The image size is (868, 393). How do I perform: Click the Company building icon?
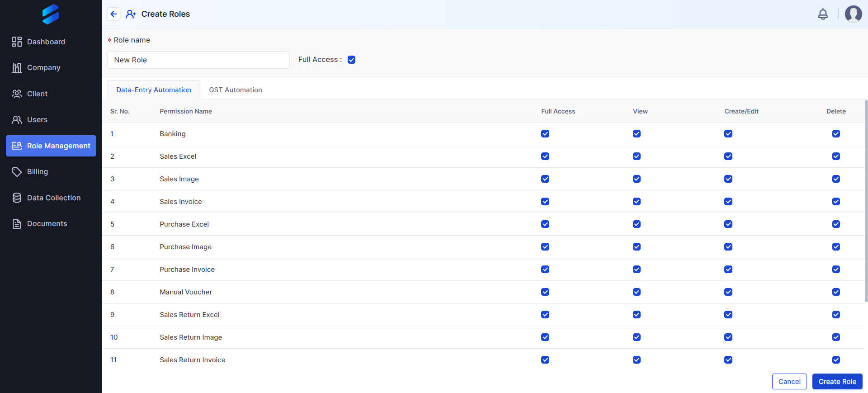pos(17,68)
